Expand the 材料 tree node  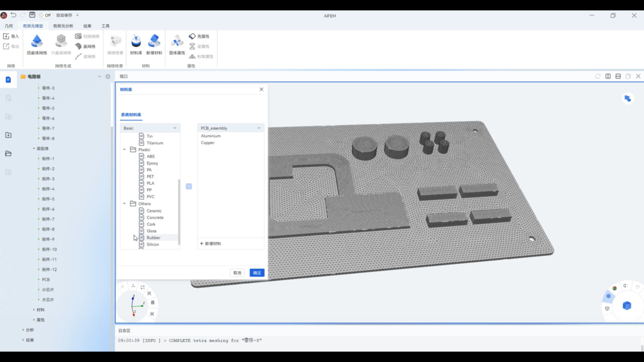pyautogui.click(x=34, y=309)
